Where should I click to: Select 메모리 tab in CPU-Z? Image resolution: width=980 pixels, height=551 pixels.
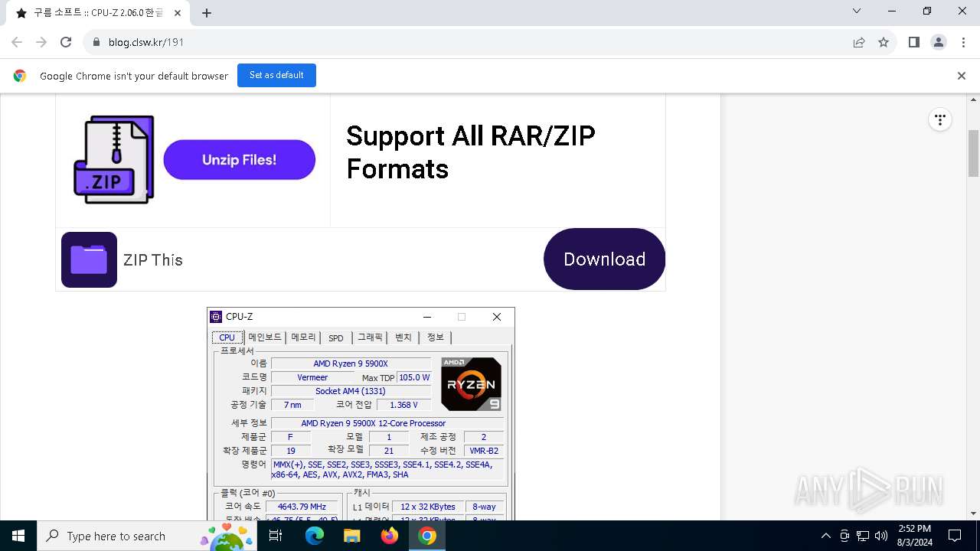tap(303, 337)
